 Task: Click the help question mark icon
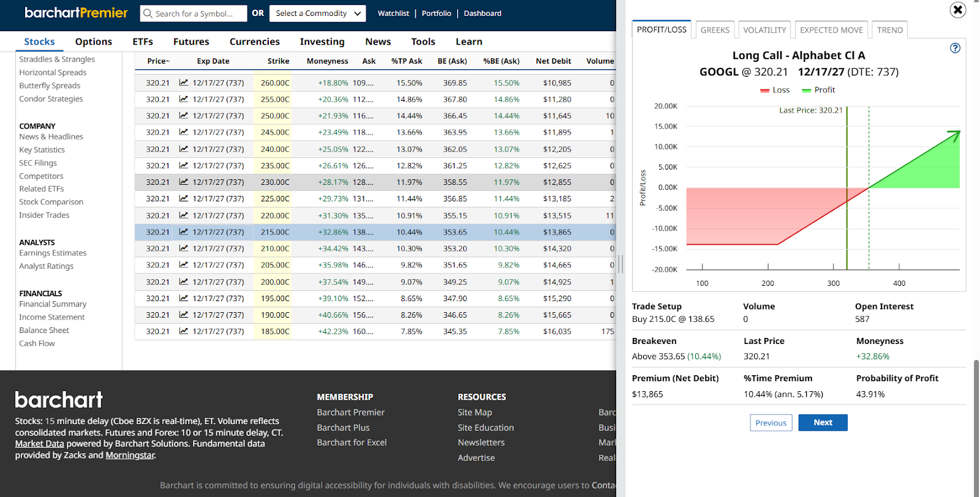click(x=955, y=48)
